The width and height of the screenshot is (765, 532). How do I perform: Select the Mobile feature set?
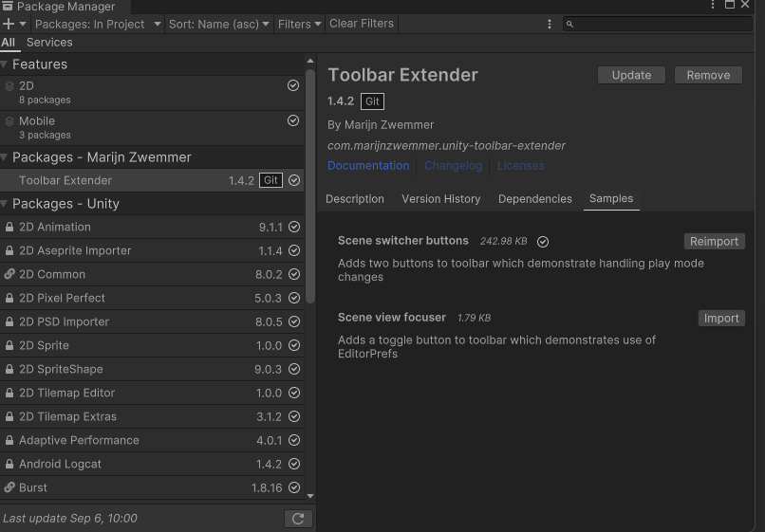tap(152, 128)
